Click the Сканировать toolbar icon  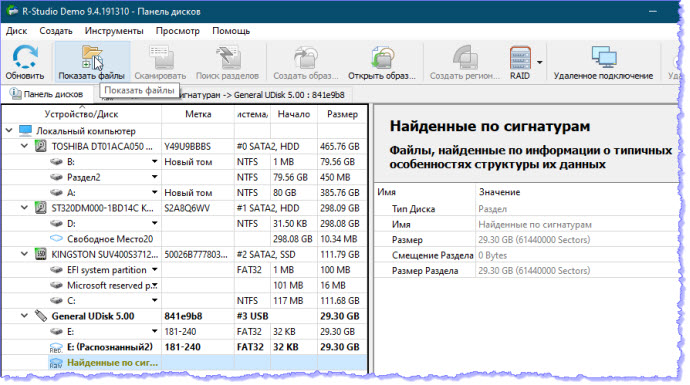pos(161,57)
